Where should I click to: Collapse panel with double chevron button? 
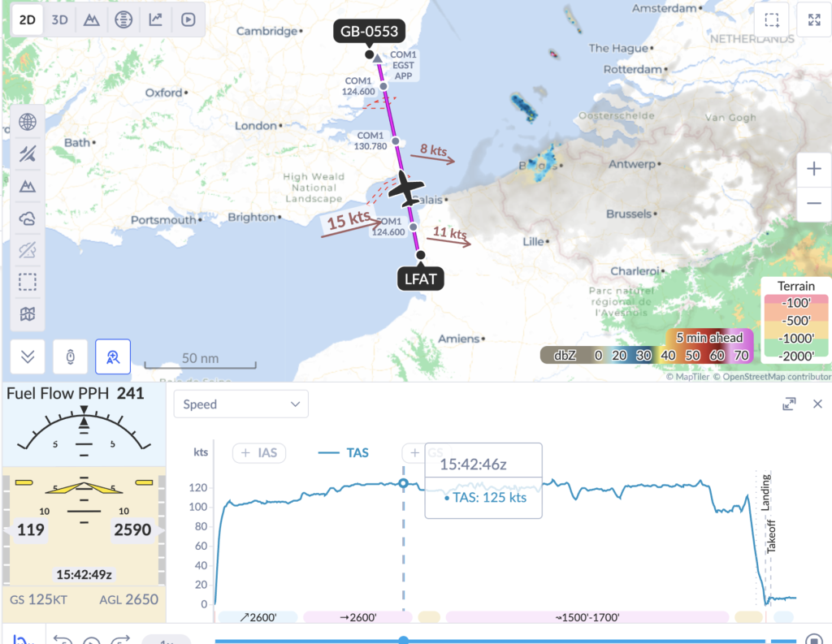[x=28, y=357]
